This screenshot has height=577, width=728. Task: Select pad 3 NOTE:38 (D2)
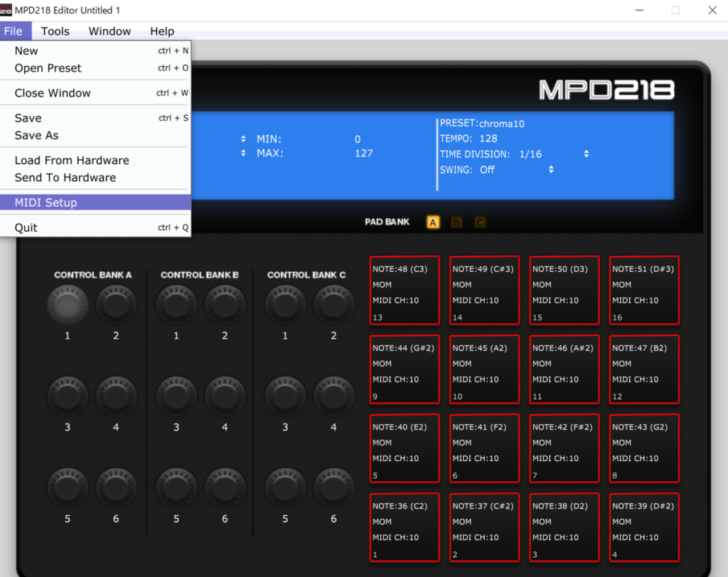click(564, 527)
